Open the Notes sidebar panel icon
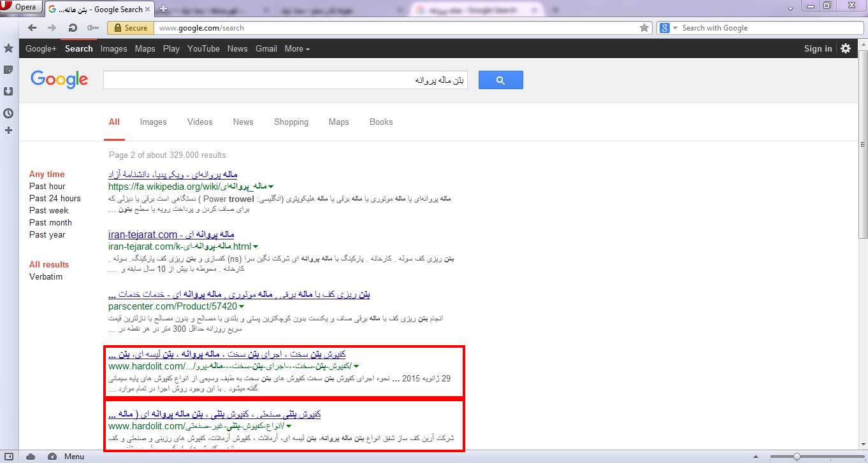 click(8, 69)
